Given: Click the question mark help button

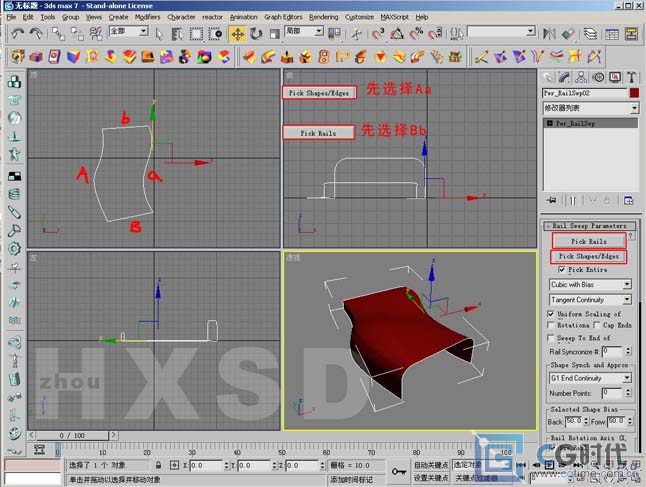Looking at the screenshot, I should pyautogui.click(x=630, y=236).
